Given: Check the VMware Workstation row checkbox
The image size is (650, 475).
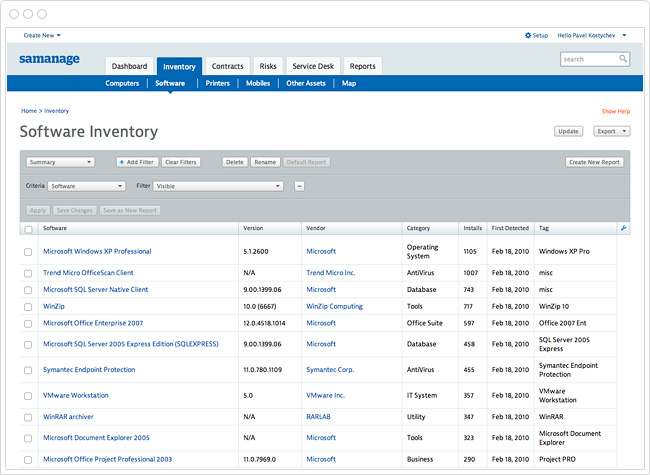Looking at the screenshot, I should pos(28,396).
